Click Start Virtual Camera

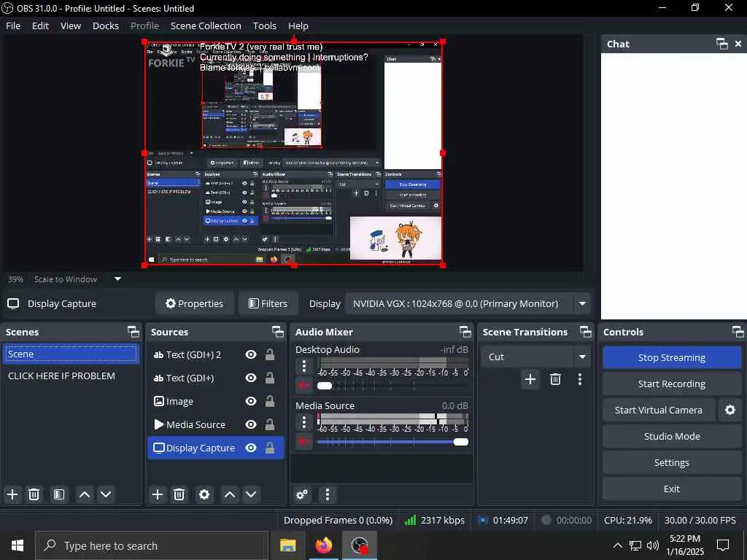(659, 410)
